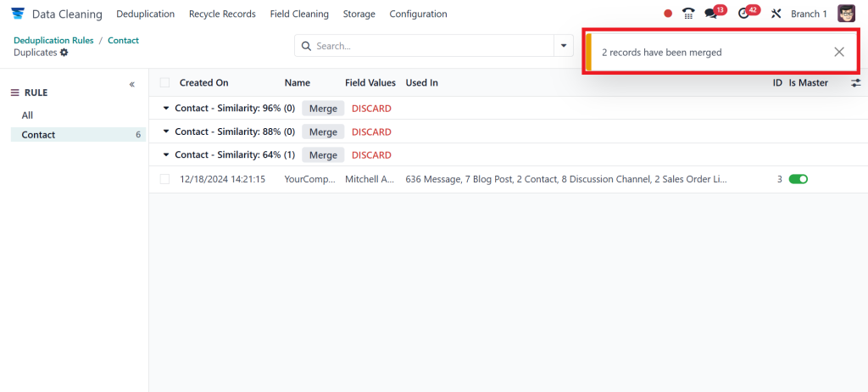Open the Configuration menu
Image resolution: width=868 pixels, height=392 pixels.
click(418, 14)
